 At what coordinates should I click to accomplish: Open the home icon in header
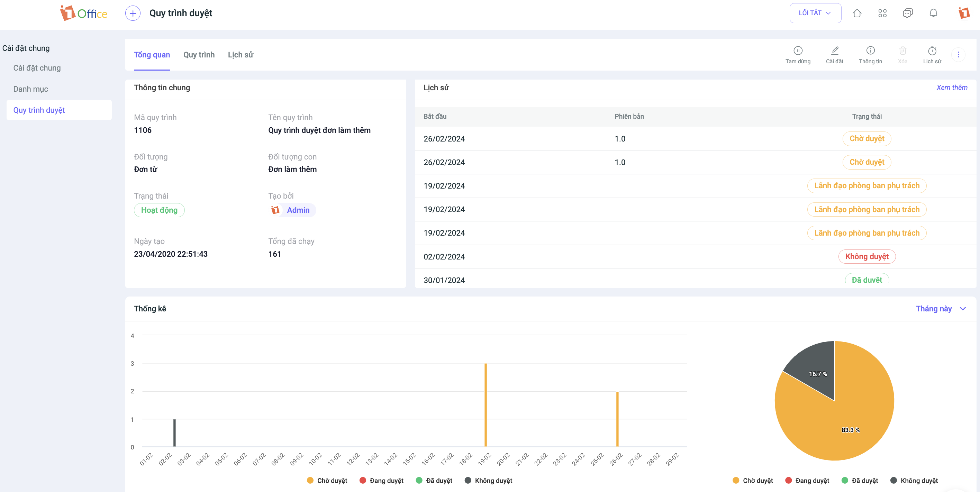[857, 13]
